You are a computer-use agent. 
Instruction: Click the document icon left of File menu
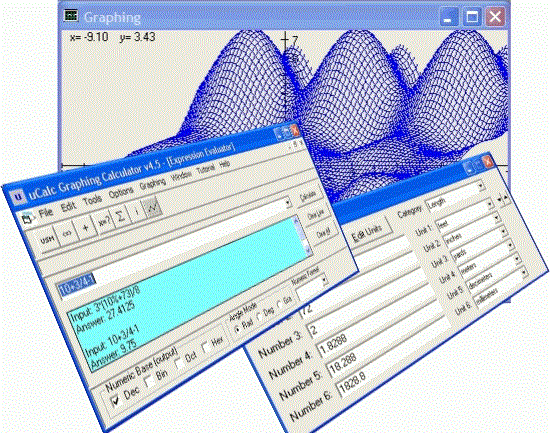coord(27,219)
